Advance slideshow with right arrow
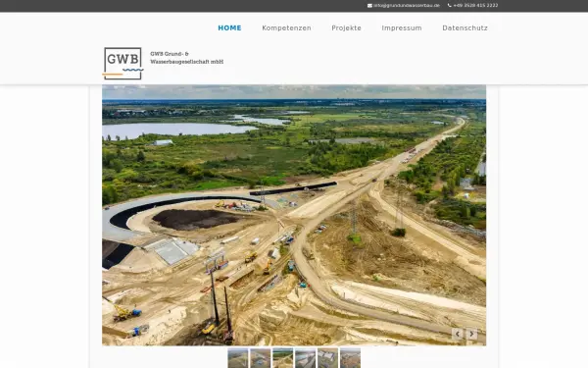The image size is (588, 368). (x=471, y=334)
